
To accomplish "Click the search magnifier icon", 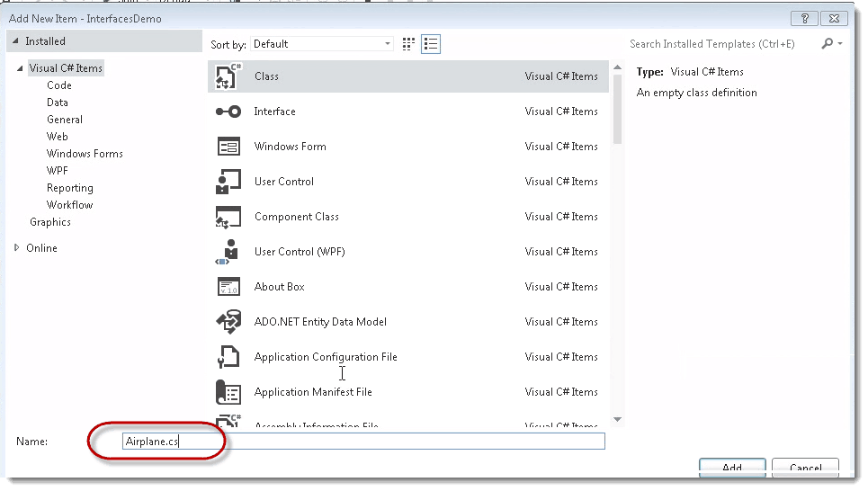I will click(x=827, y=44).
